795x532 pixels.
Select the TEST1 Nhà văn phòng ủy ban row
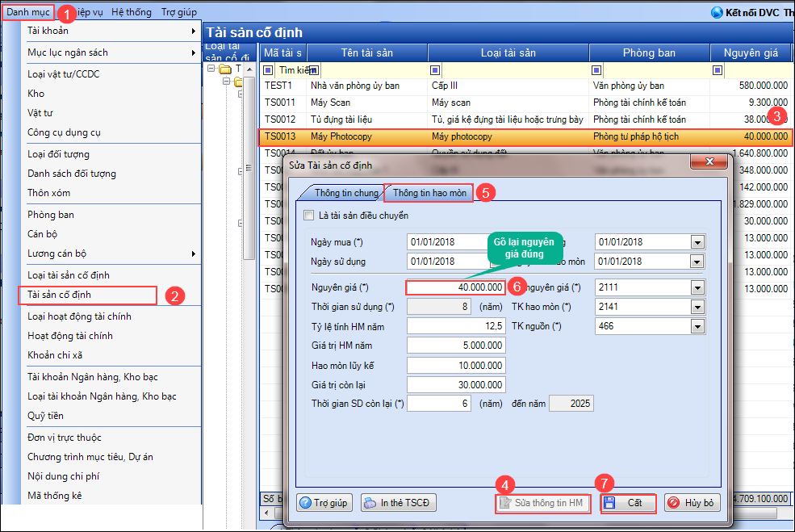tap(525, 86)
